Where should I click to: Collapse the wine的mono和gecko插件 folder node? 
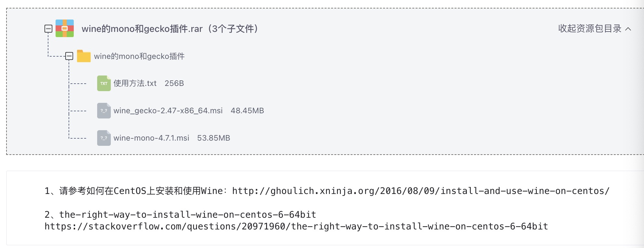(69, 56)
